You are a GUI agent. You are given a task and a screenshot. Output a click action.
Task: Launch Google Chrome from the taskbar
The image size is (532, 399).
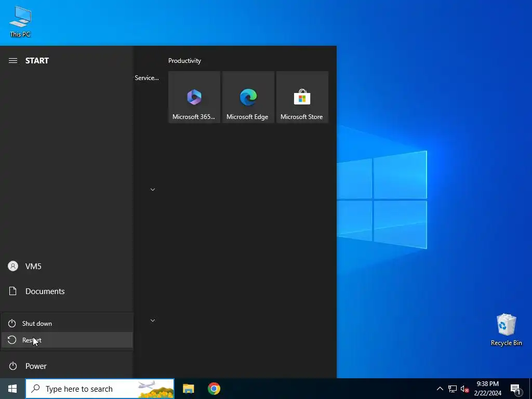(214, 389)
